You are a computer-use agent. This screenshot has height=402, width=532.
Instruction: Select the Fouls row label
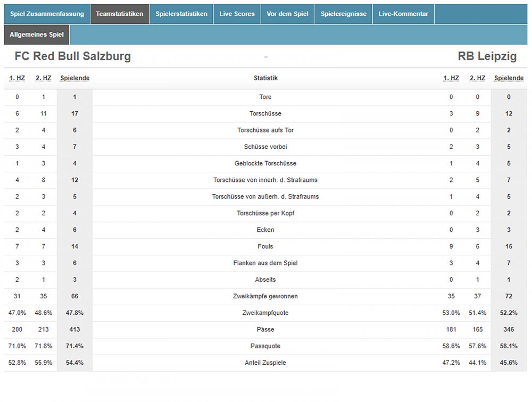[265, 247]
